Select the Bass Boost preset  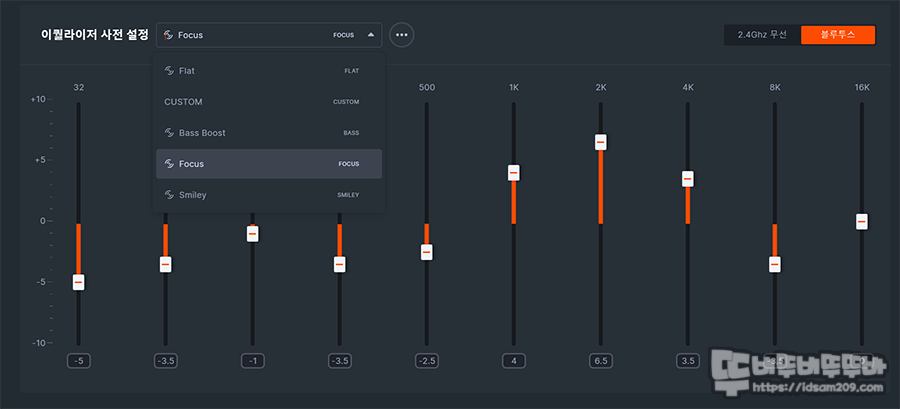(x=269, y=133)
